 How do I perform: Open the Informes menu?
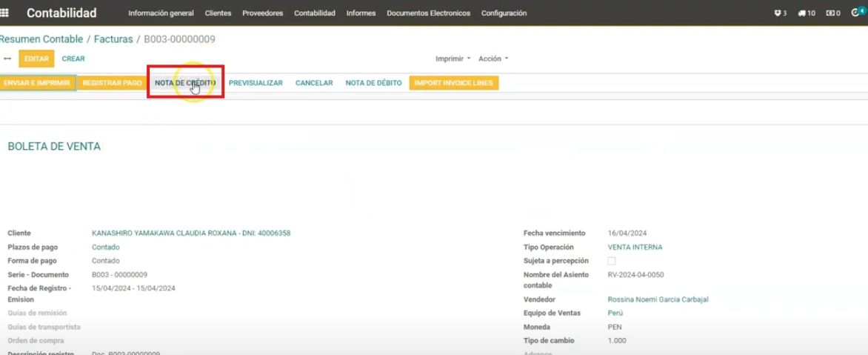click(x=361, y=13)
